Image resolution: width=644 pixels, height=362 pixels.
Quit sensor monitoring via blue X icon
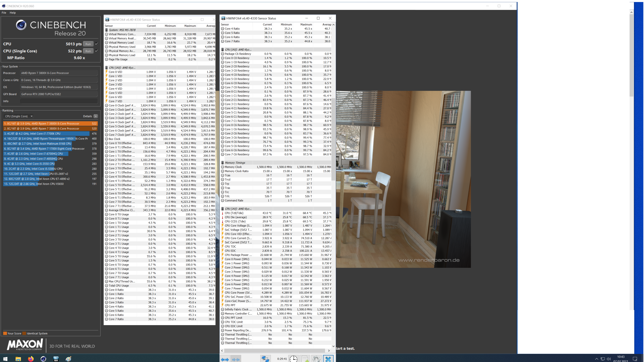(x=328, y=359)
